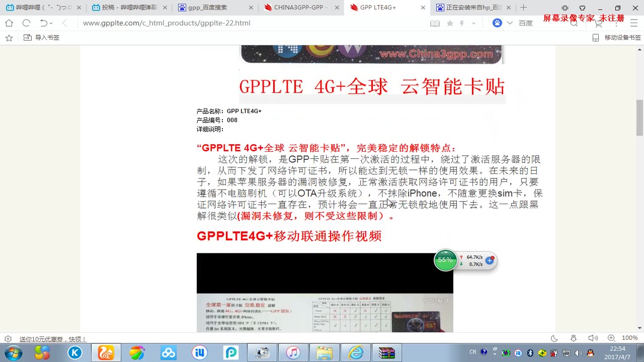The image size is (644, 362).
Task: Close the gpp_百度搜索 tab
Action: (251, 8)
